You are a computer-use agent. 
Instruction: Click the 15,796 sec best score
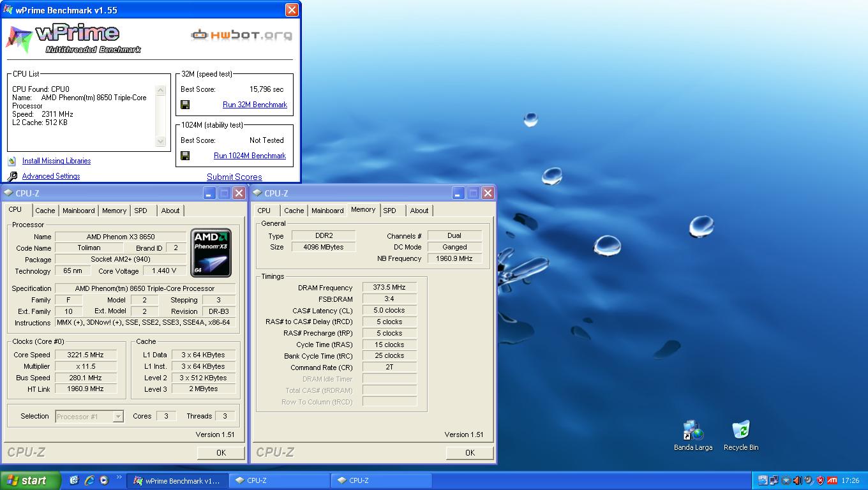coord(267,89)
